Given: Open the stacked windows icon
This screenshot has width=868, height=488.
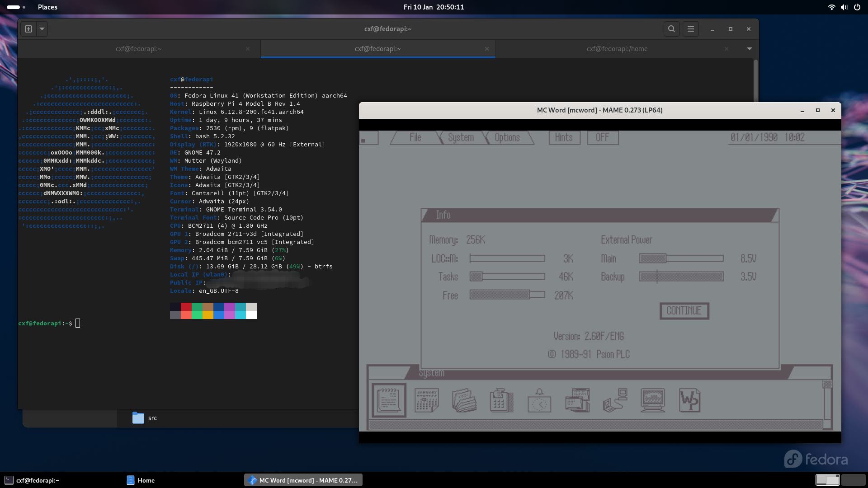Looking at the screenshot, I should coord(577,400).
